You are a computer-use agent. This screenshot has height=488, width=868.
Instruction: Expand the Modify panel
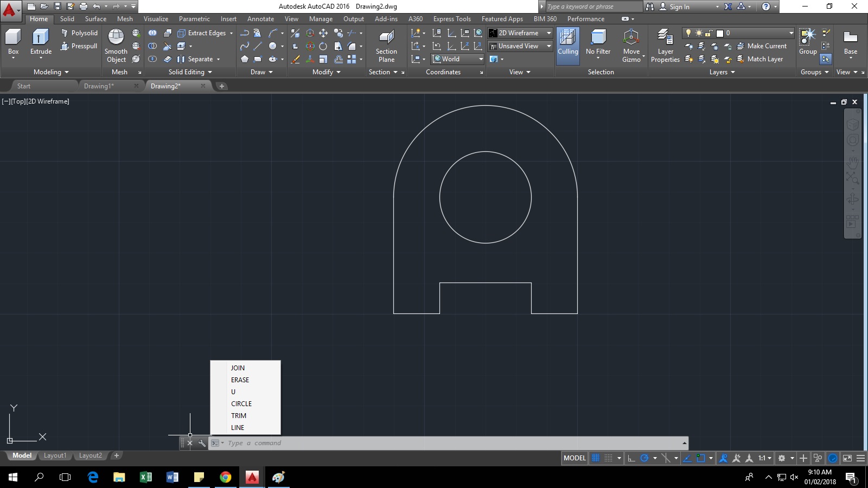click(327, 72)
